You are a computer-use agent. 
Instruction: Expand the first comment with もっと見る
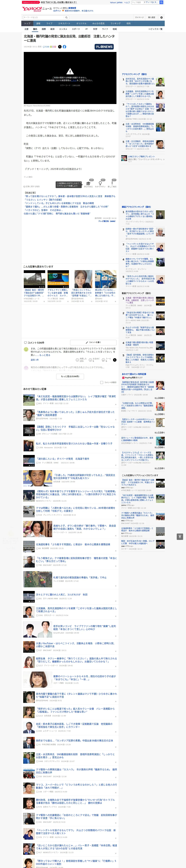(45, 355)
